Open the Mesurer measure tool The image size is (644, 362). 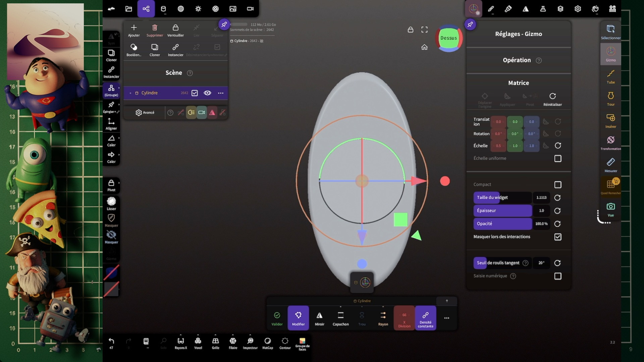click(x=610, y=165)
